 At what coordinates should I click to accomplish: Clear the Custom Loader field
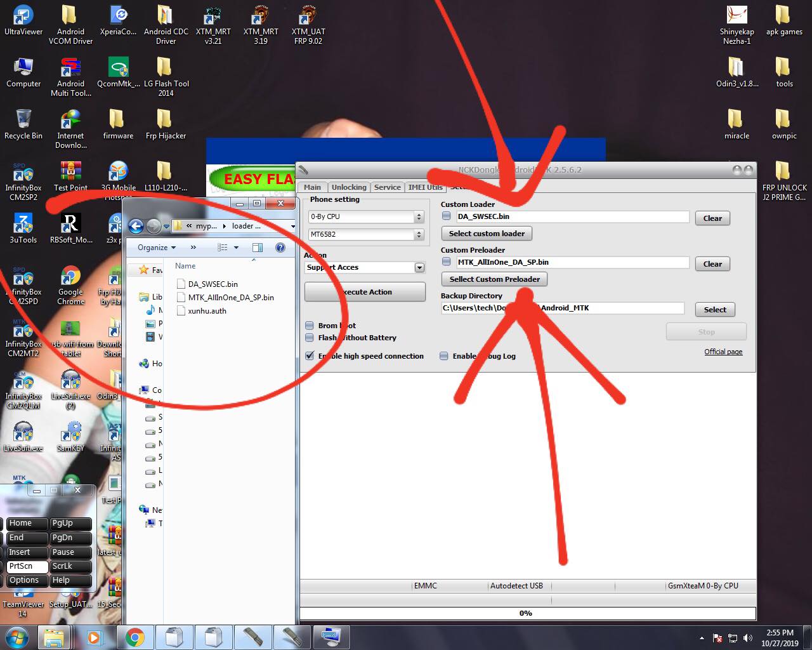(712, 218)
